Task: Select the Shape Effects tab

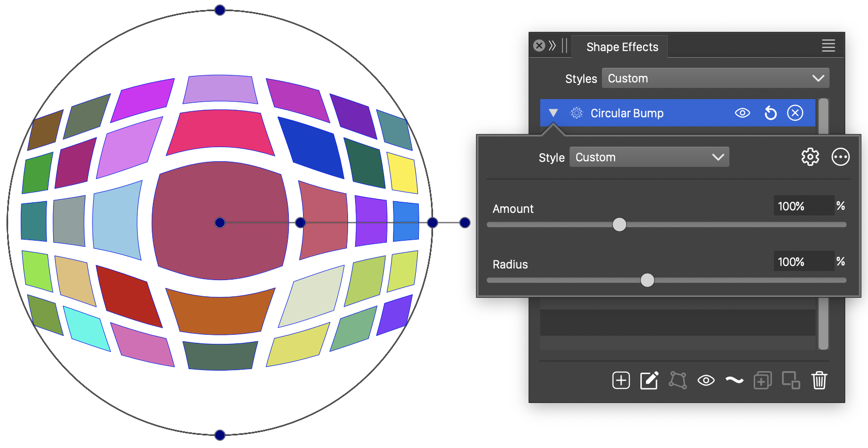Action: 622,47
